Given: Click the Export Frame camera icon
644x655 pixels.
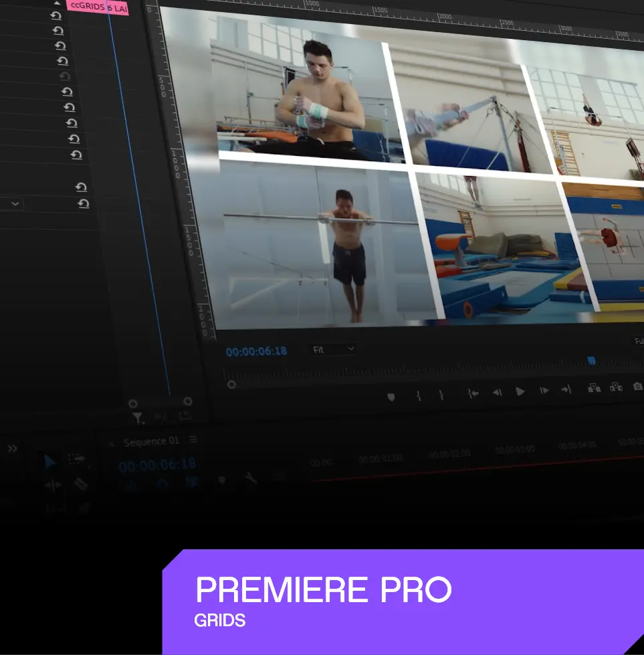Looking at the screenshot, I should (637, 387).
